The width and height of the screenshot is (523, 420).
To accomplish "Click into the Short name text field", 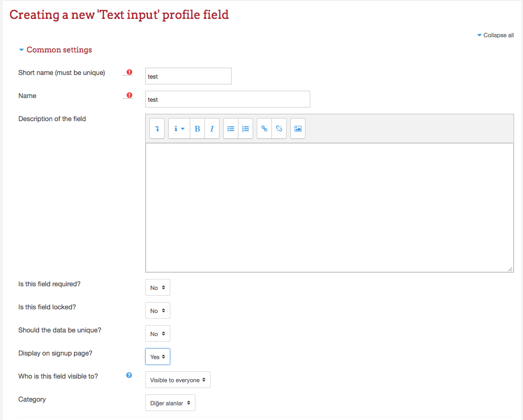I will pyautogui.click(x=189, y=76).
